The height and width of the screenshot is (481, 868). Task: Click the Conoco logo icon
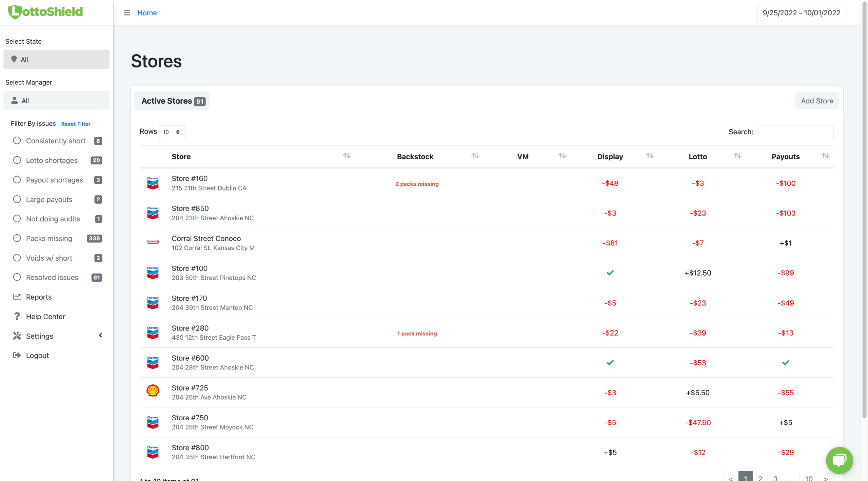(x=153, y=242)
